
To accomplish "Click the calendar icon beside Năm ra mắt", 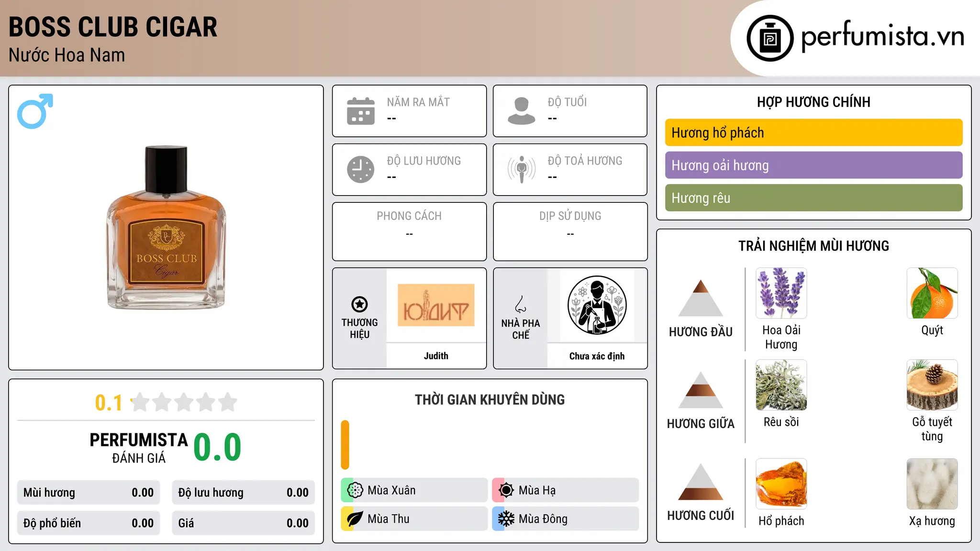I will (x=361, y=111).
